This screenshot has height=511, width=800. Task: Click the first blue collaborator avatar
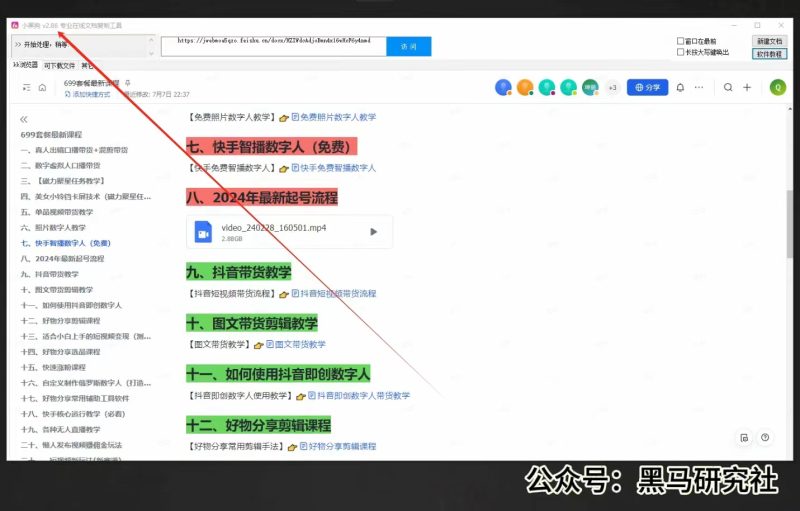[x=503, y=88]
